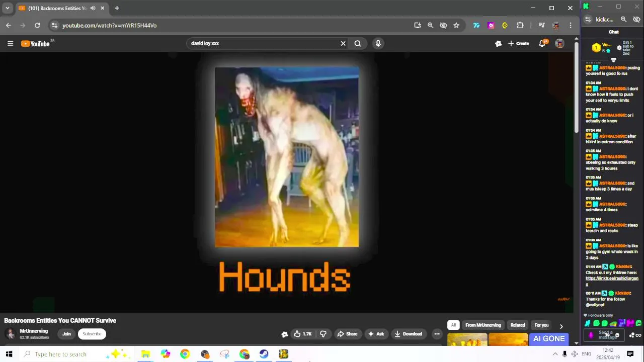Image resolution: width=644 pixels, height=362 pixels.
Task: Like the video with 1.7K thumbs up
Action: tap(303, 334)
